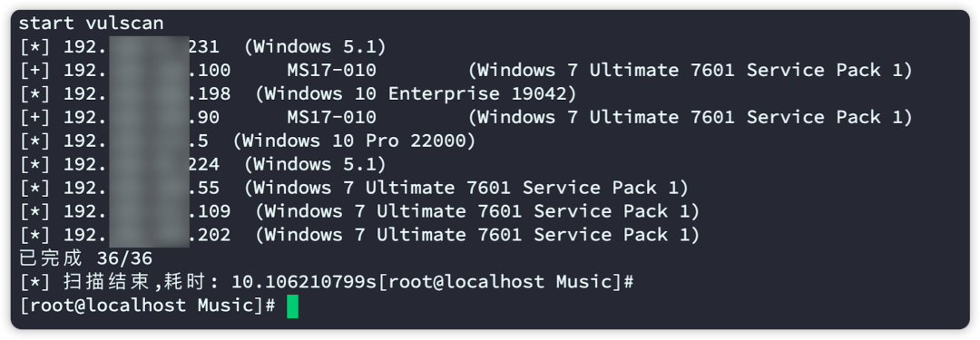
Task: Click the last '[root@localhost Music]#' prompt
Action: [x=147, y=306]
